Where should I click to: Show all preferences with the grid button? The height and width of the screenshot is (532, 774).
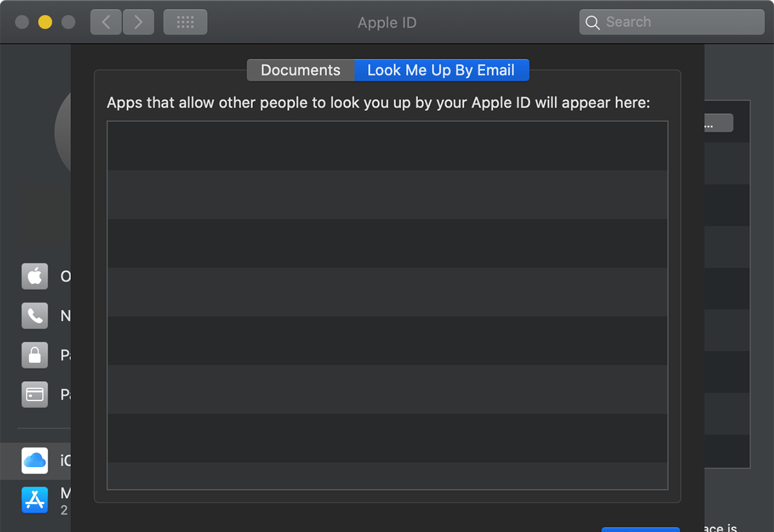[185, 23]
